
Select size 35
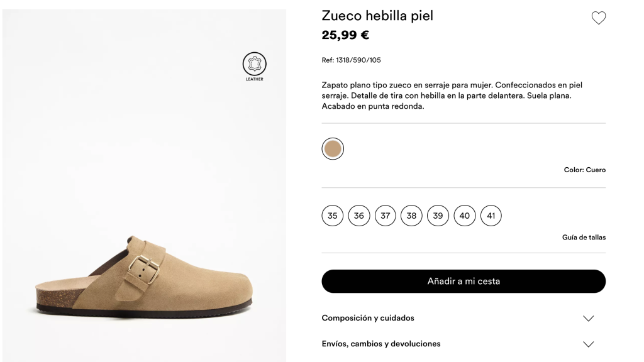332,216
